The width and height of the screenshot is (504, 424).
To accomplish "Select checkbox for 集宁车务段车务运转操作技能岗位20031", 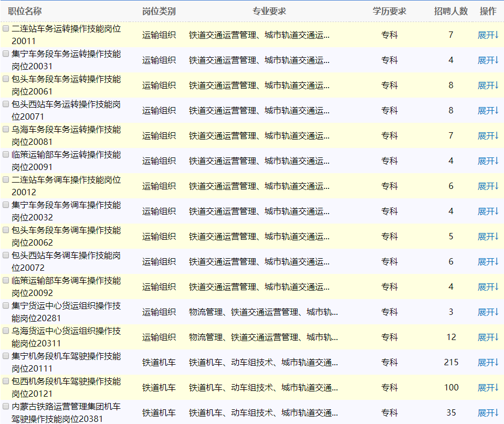I will click(6, 54).
